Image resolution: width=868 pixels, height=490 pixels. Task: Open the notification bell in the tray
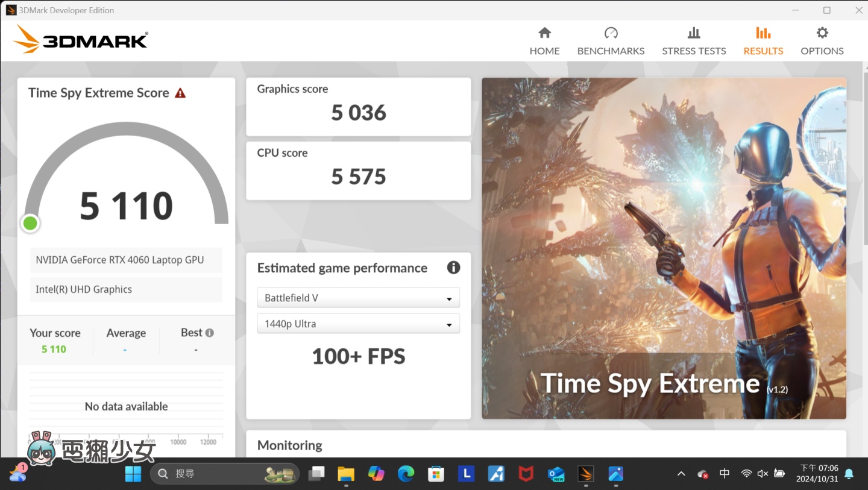pos(849,474)
